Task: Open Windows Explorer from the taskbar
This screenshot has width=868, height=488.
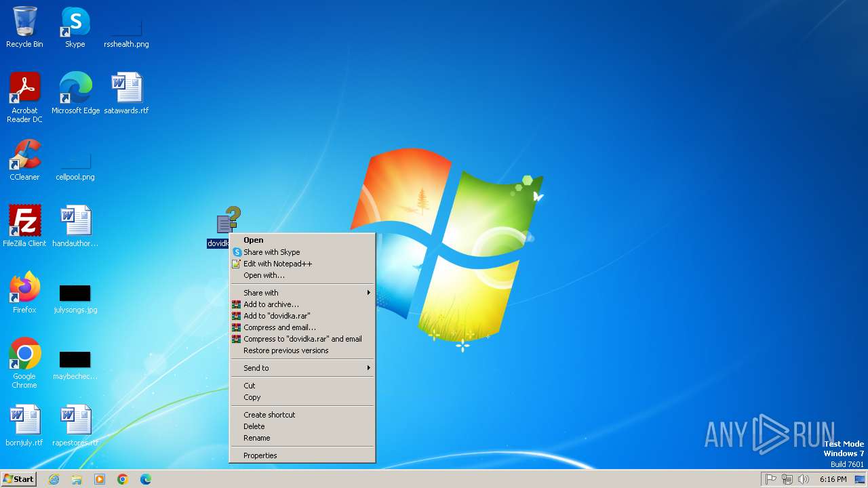Action: pos(77,479)
